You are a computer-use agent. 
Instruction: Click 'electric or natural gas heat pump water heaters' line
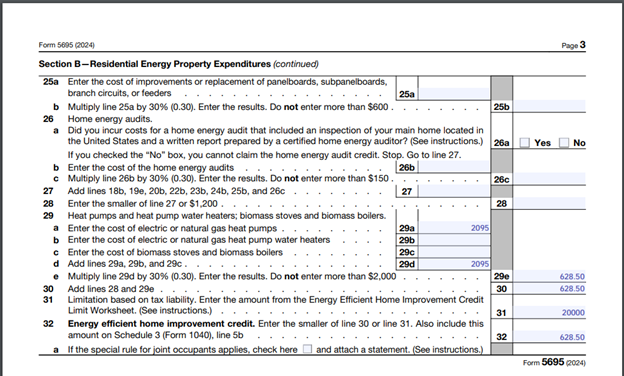(x=199, y=240)
